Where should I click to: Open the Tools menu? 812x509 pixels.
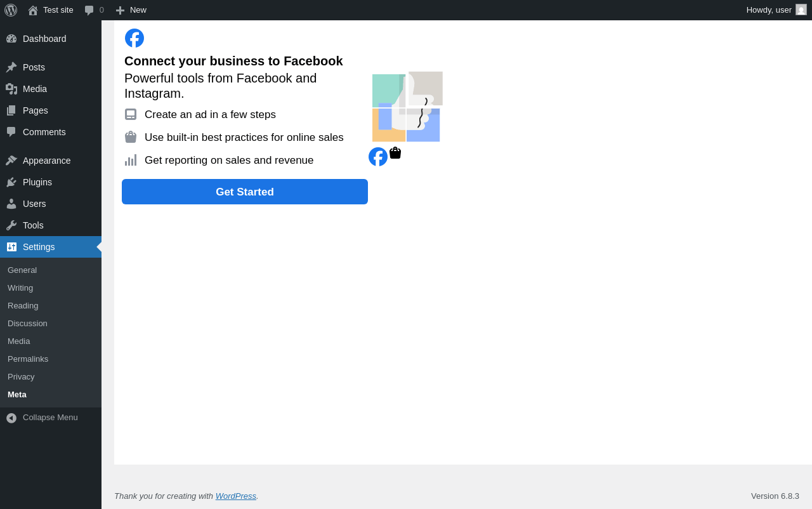(x=51, y=225)
